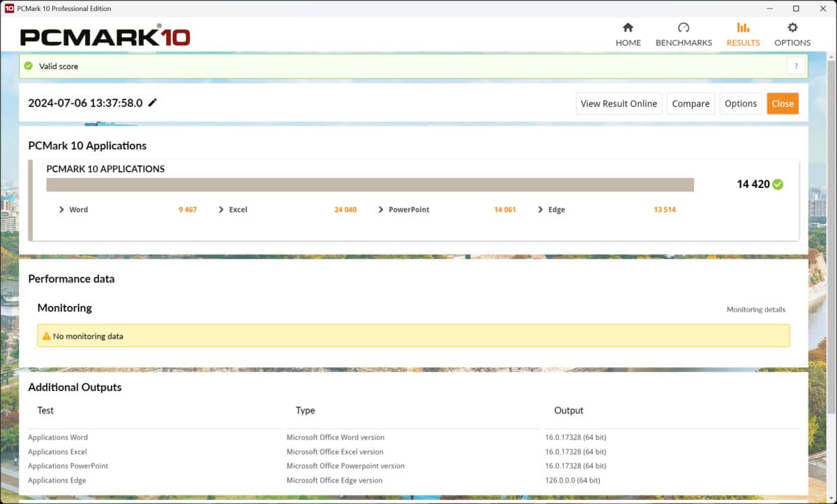The width and height of the screenshot is (837, 504).
Task: Switch to the Results section
Action: [743, 34]
